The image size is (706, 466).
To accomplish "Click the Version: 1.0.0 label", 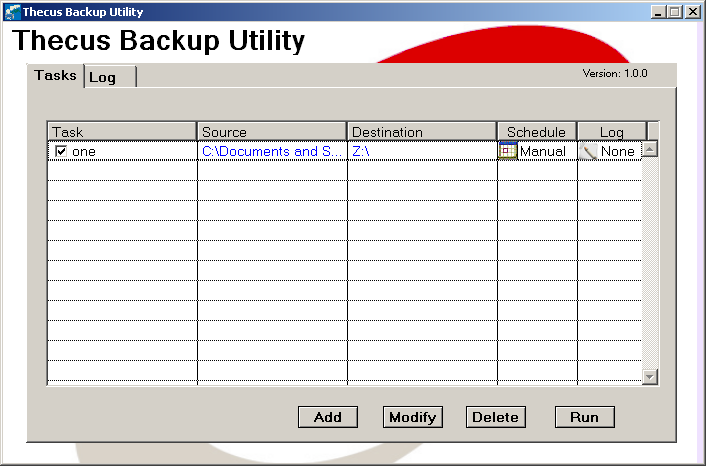I will coord(615,73).
